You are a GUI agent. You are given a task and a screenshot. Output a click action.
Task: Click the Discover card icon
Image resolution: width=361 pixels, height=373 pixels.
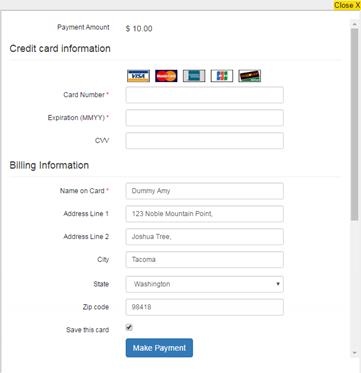[x=250, y=76]
